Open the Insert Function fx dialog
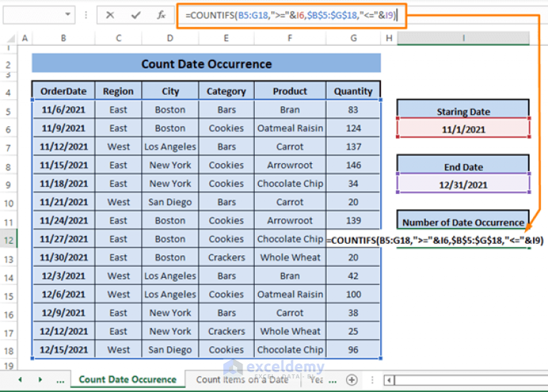The height and width of the screenshot is (392, 548). (x=161, y=15)
